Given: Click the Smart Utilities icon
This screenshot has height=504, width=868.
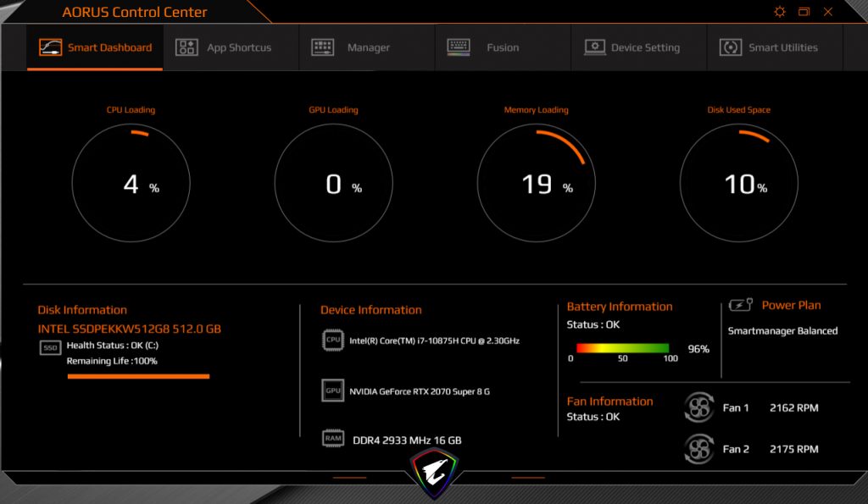Looking at the screenshot, I should tap(731, 47).
